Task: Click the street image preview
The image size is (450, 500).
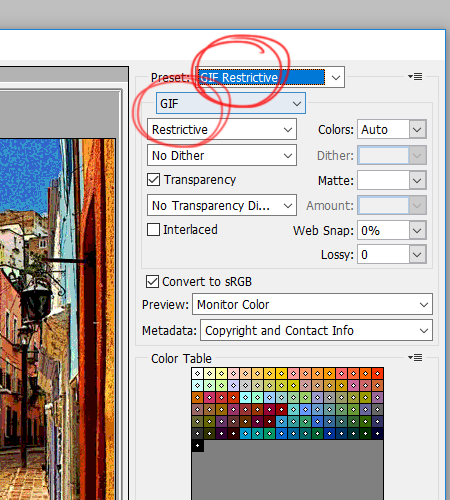Action: click(x=57, y=319)
